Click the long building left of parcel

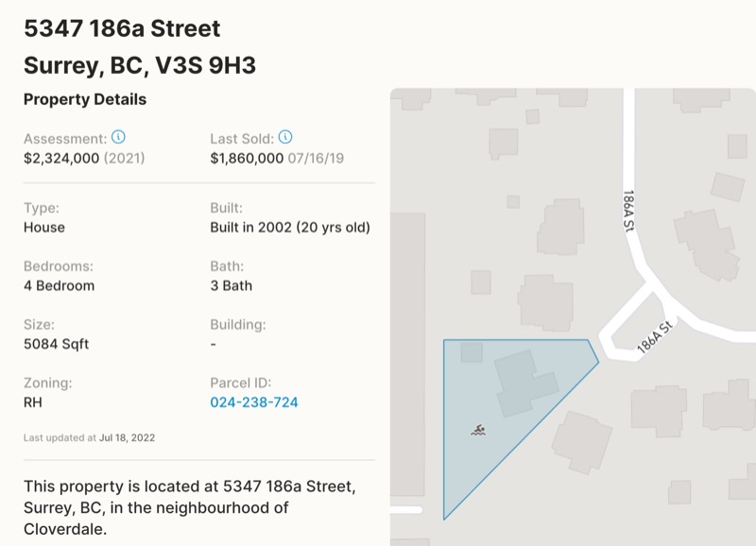(x=408, y=354)
